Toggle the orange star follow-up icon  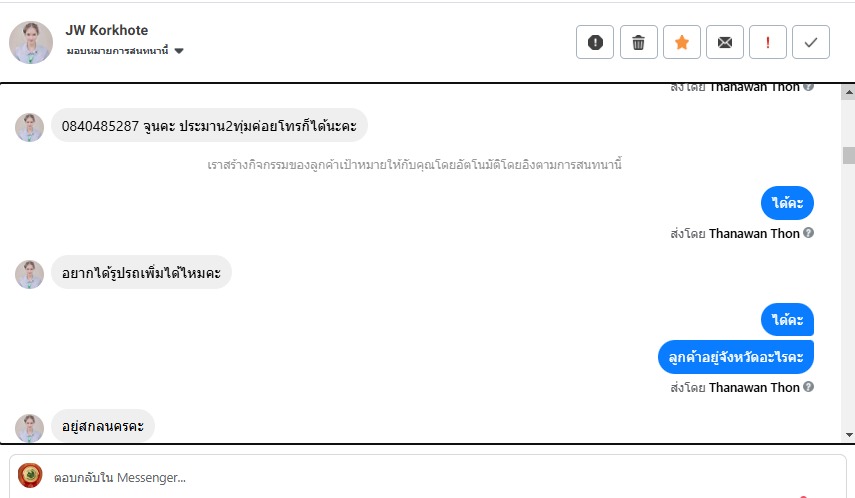(x=681, y=42)
